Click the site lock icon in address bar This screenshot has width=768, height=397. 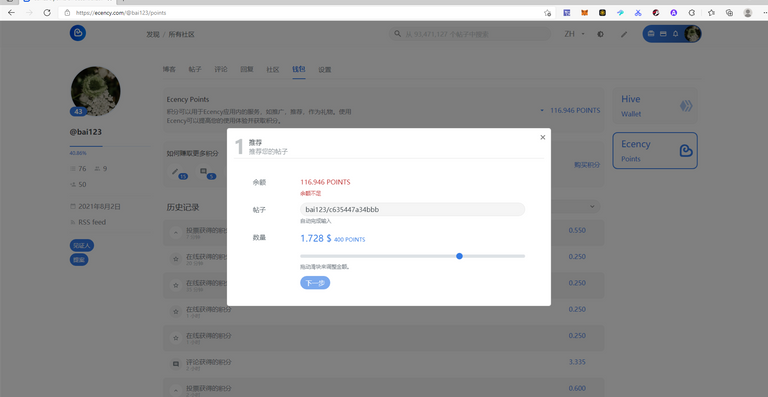tap(68, 13)
